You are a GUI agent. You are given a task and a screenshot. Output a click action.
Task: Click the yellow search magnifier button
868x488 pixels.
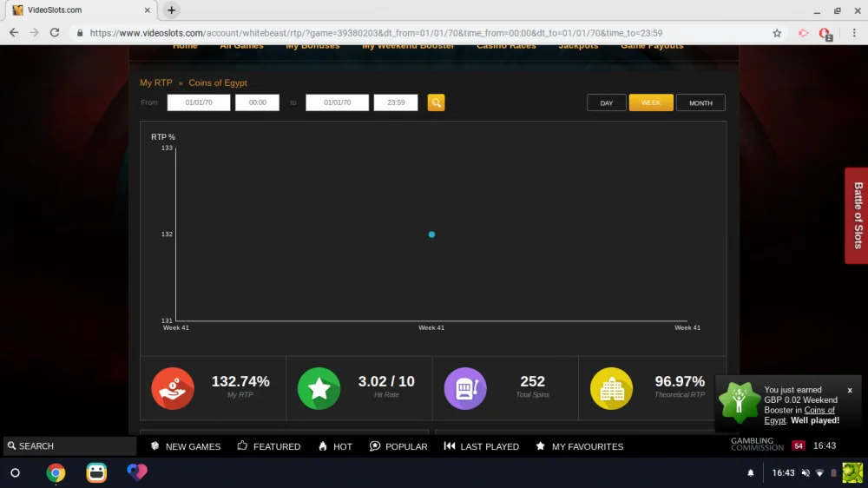(436, 102)
